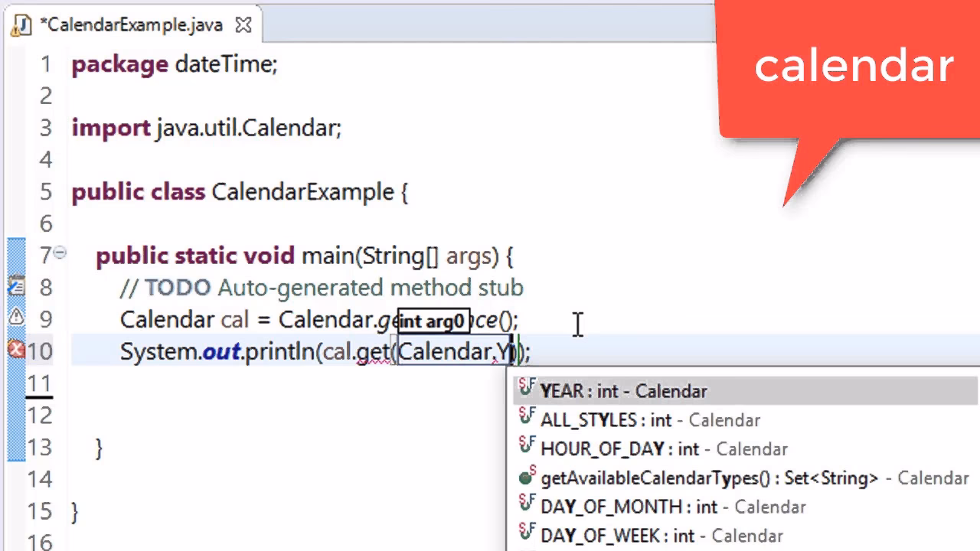Click the TODO task marker beside line 8
Screen dimensions: 980x551
(16, 285)
